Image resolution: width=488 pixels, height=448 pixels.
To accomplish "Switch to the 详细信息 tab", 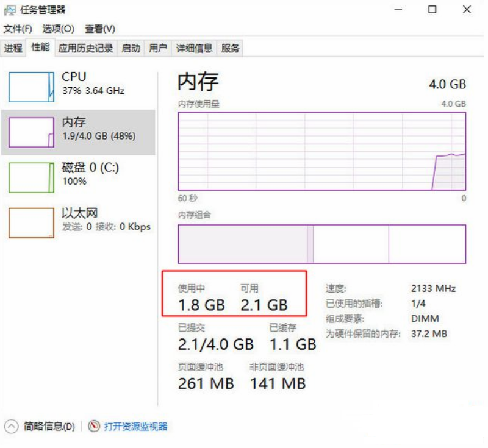I will tap(193, 48).
